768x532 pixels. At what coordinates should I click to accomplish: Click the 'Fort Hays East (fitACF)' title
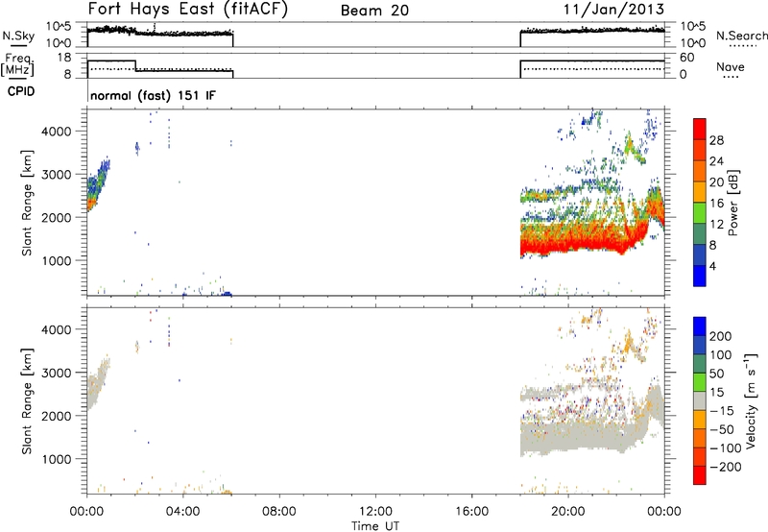pyautogui.click(x=187, y=10)
